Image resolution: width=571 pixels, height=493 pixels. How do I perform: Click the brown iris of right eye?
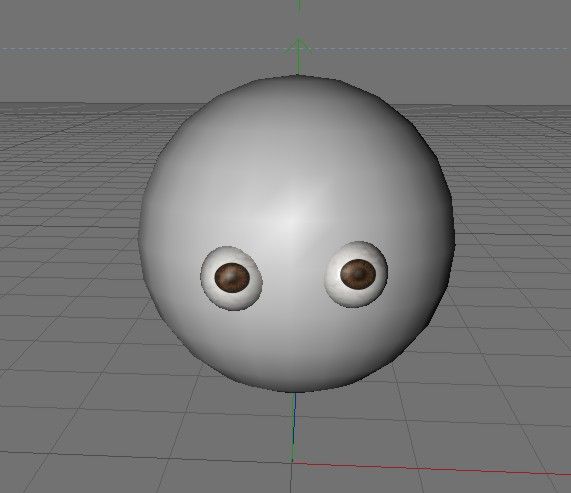pyautogui.click(x=358, y=274)
